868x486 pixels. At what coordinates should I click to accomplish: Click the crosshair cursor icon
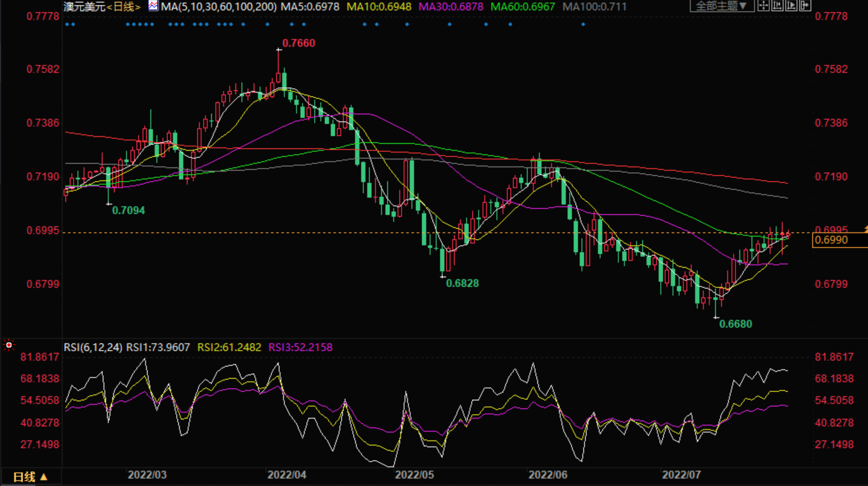coord(763,6)
